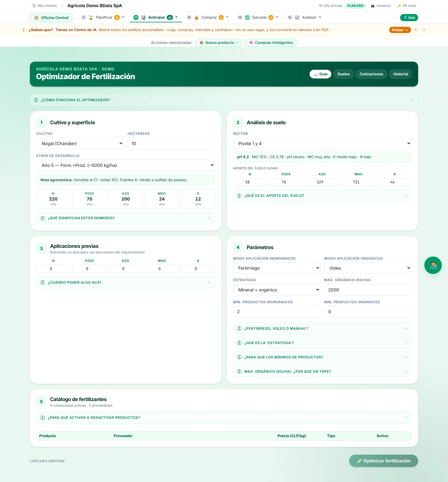The width and height of the screenshot is (448, 482).
Task: Select the Anticipar tab
Action: click(x=156, y=17)
